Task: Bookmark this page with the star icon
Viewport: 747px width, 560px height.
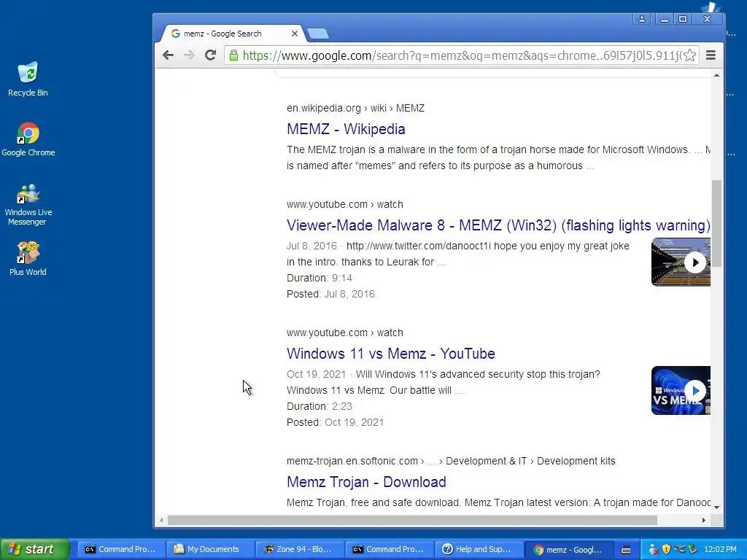Action: [x=690, y=55]
